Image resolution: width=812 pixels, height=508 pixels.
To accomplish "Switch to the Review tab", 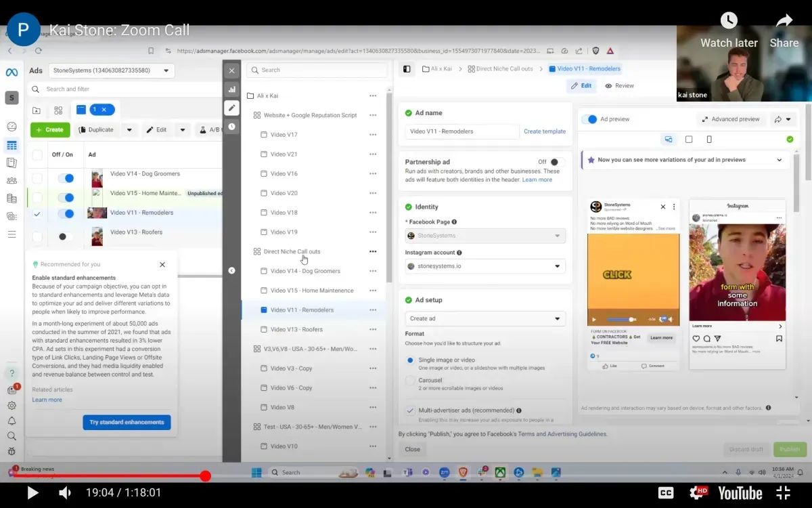I will pyautogui.click(x=619, y=86).
